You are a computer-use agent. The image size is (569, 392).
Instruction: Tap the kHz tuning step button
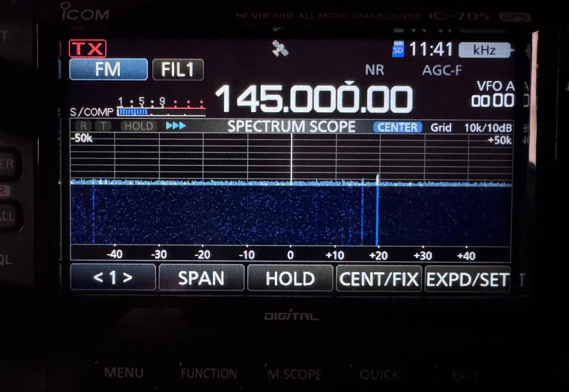(x=484, y=50)
